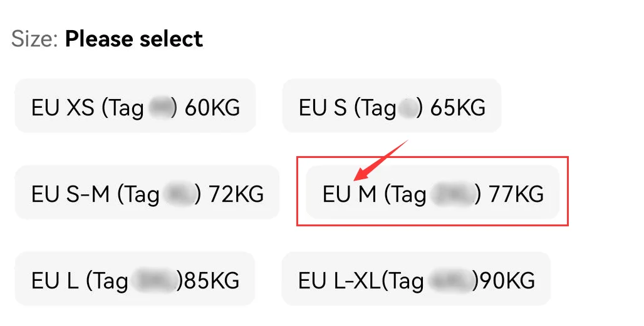The width and height of the screenshot is (644, 326).
Task: Choose the EU L 85KG size
Action: pos(135,280)
